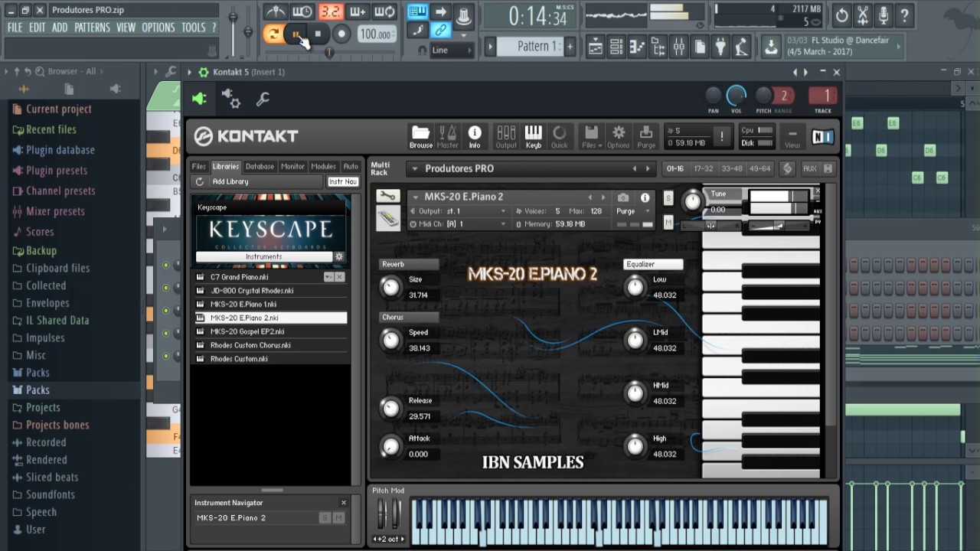The width and height of the screenshot is (980, 551).
Task: Switch to Kontakt Database tab
Action: click(x=260, y=166)
